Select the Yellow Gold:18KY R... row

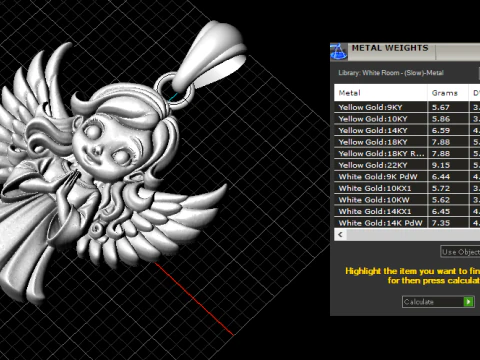407,154
